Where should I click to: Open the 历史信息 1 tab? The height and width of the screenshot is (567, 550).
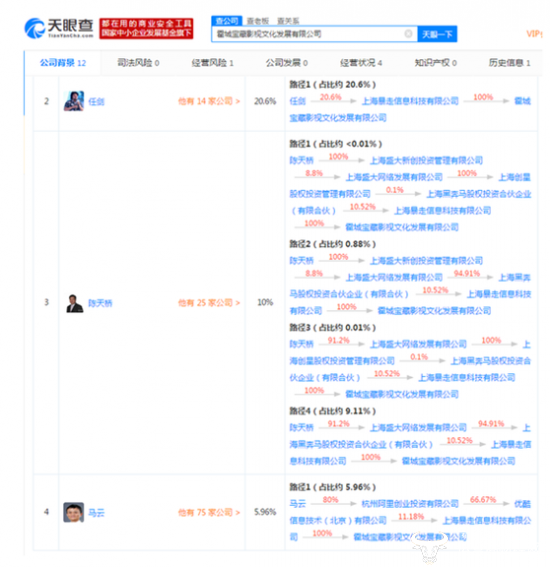coord(510,63)
